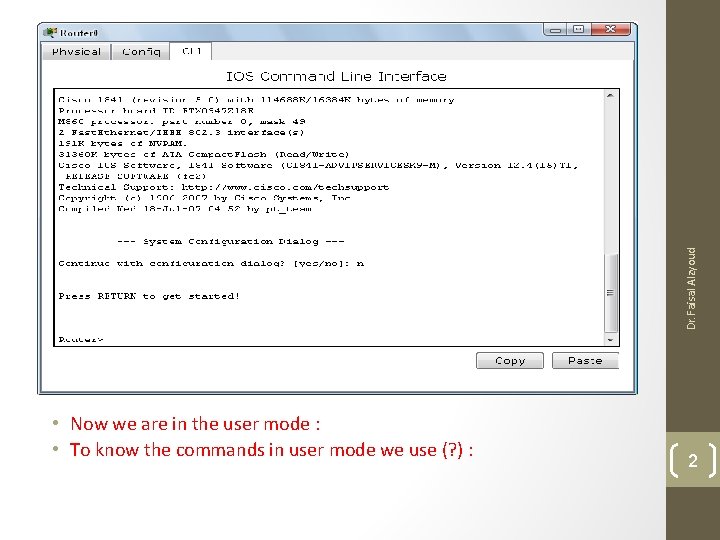Click the Technical Support cisco.com URL line

[224, 187]
